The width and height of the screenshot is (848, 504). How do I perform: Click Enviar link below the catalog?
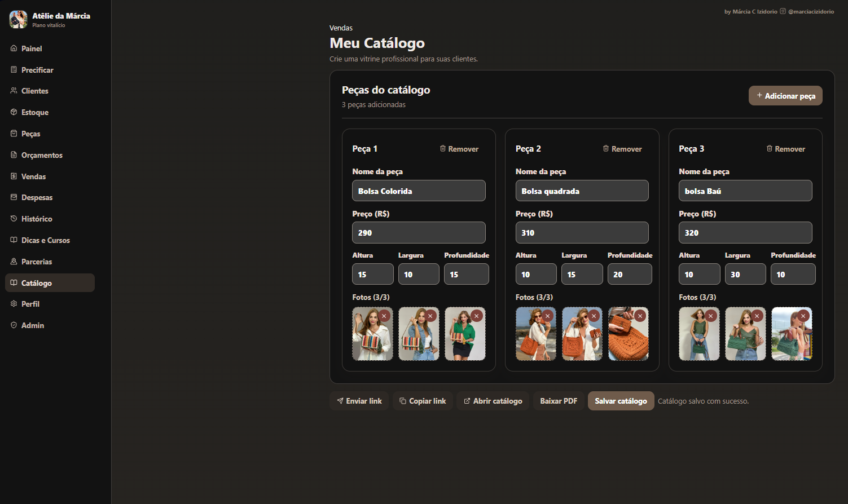(x=359, y=401)
